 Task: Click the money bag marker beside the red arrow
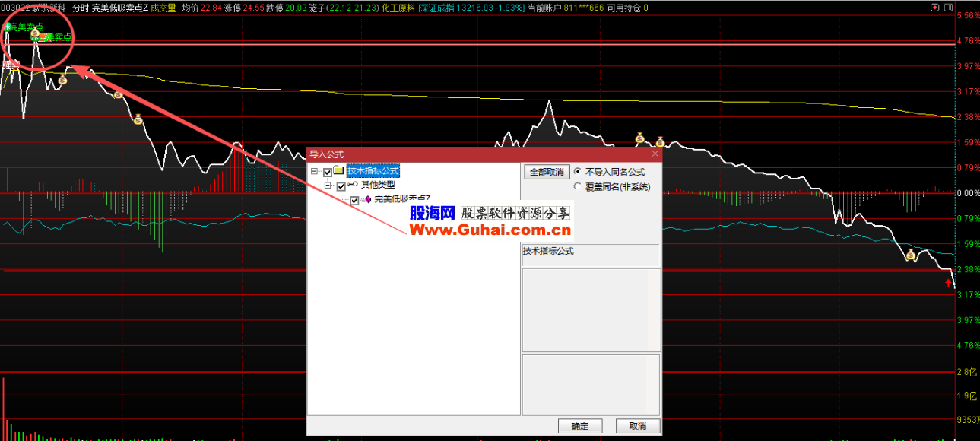coord(911,255)
